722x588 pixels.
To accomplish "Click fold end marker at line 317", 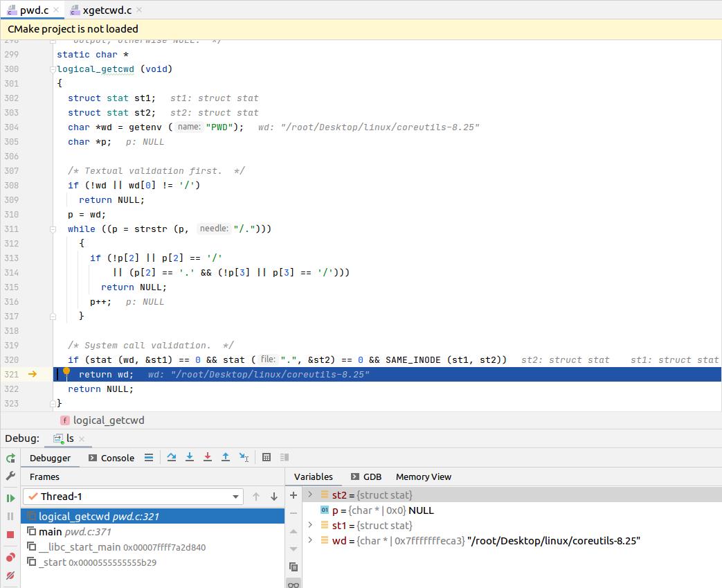I will (53, 316).
